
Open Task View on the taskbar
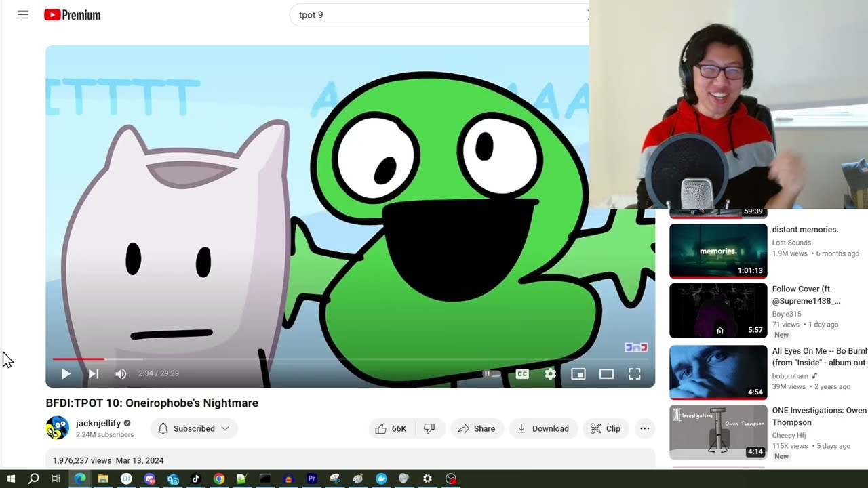[x=56, y=479]
